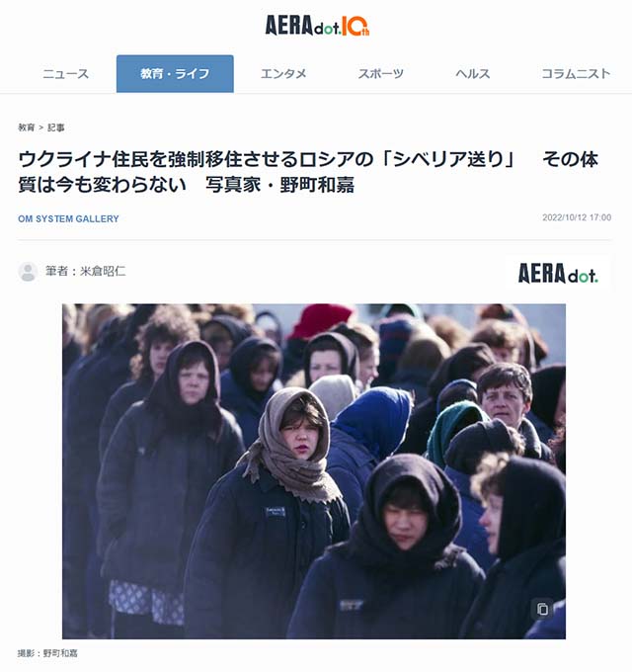Click the 記事 breadcrumb link

(56, 127)
